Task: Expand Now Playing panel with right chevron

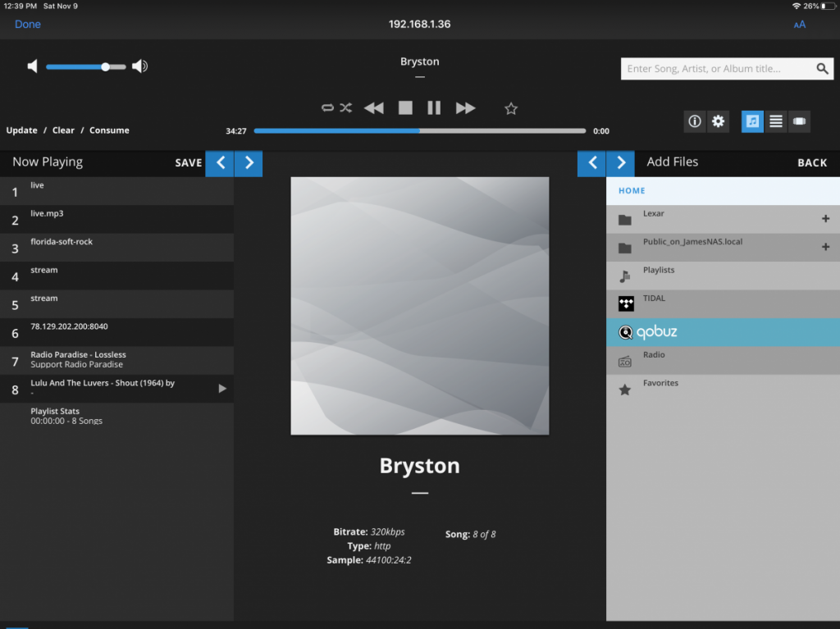Action: [249, 163]
